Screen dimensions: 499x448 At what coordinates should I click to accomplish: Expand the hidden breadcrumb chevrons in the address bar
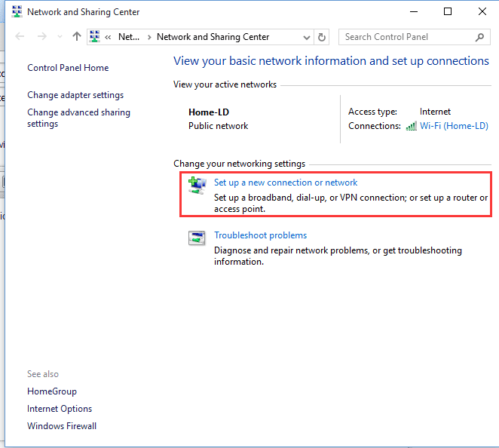(x=108, y=37)
